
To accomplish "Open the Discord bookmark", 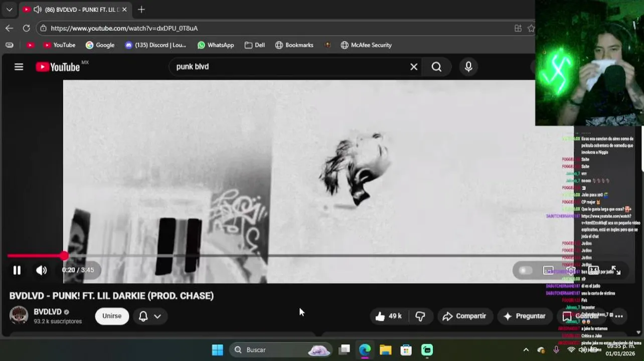I will pos(155,45).
